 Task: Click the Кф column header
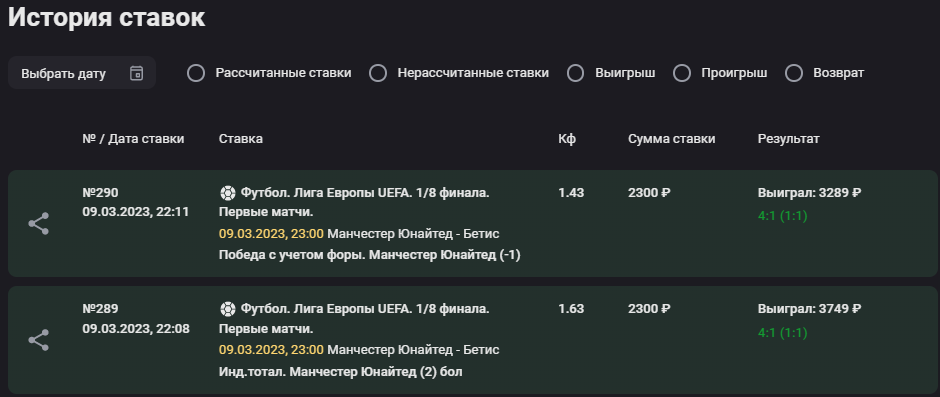coord(567,139)
